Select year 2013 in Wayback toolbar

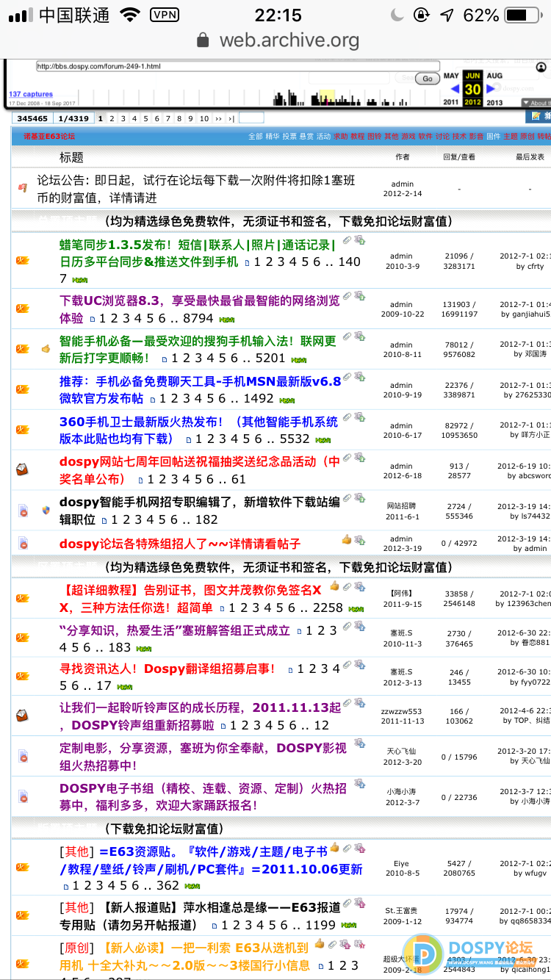(494, 103)
